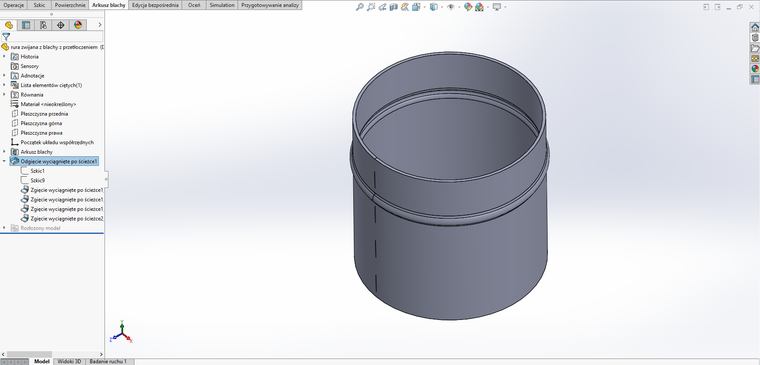The width and height of the screenshot is (760, 365).
Task: Open Design Library icon in task pane
Action: (755, 37)
